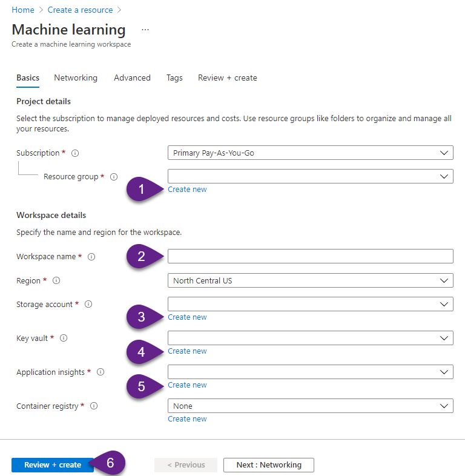This screenshot has height=476, width=465.
Task: Click the Next : Networking button
Action: (x=269, y=465)
